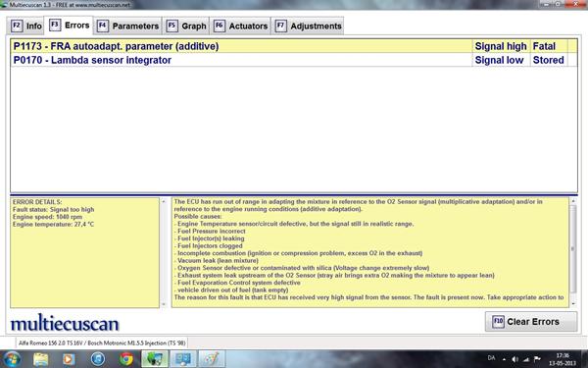Open iTunes from the taskbar
Image resolution: width=588 pixels, height=368 pixels.
tap(98, 359)
